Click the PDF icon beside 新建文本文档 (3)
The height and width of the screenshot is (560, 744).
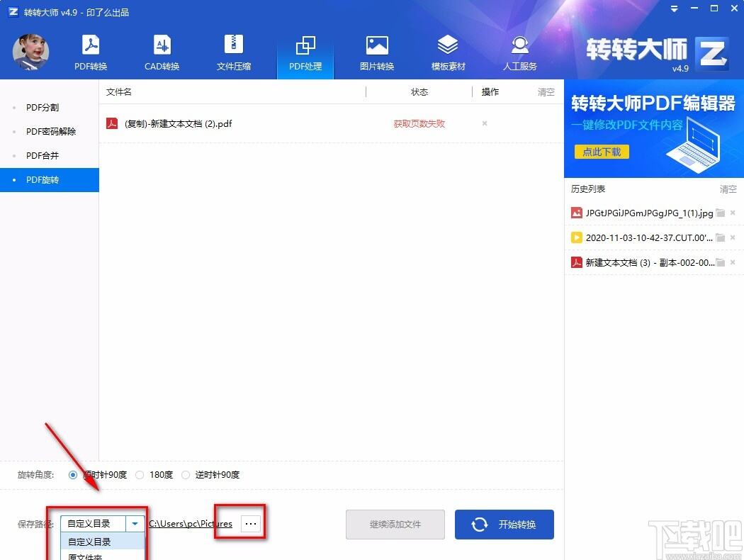point(577,262)
